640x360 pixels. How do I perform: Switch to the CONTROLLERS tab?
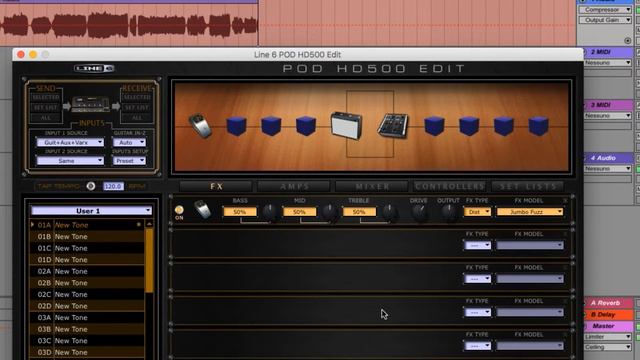(x=449, y=187)
